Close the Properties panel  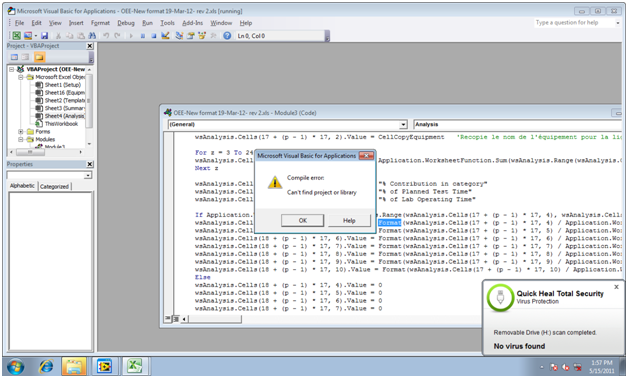click(x=90, y=164)
